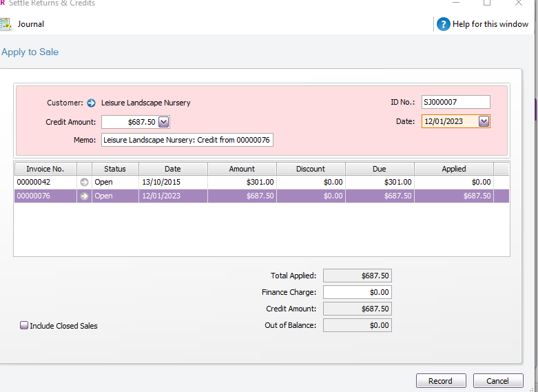Click the Due column header
Viewport: 538px width, 392px height.
(380, 169)
